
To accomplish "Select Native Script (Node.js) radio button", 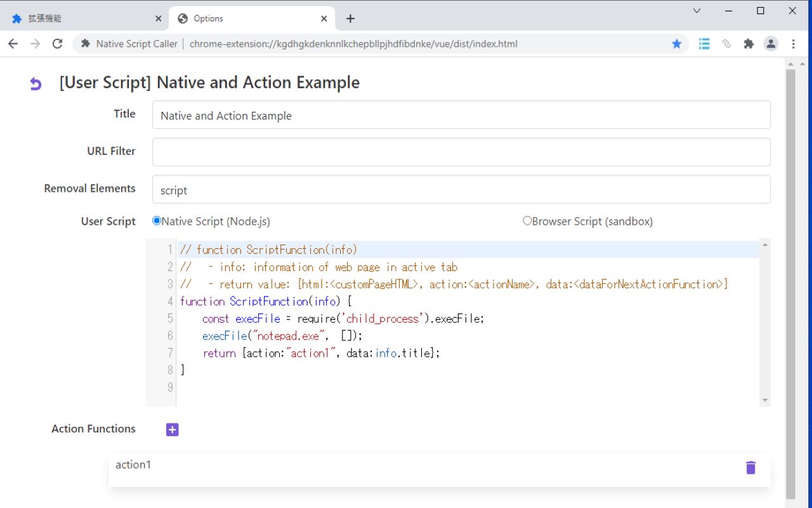I will [157, 221].
